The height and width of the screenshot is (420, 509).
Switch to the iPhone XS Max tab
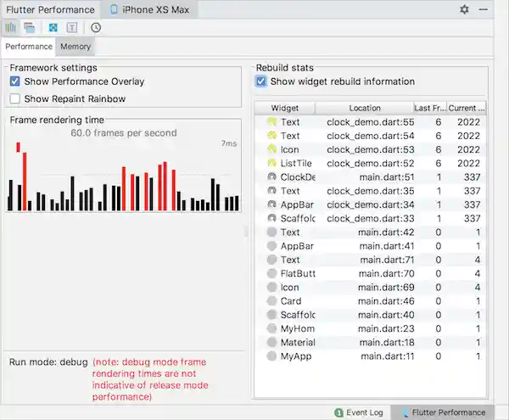(149, 9)
